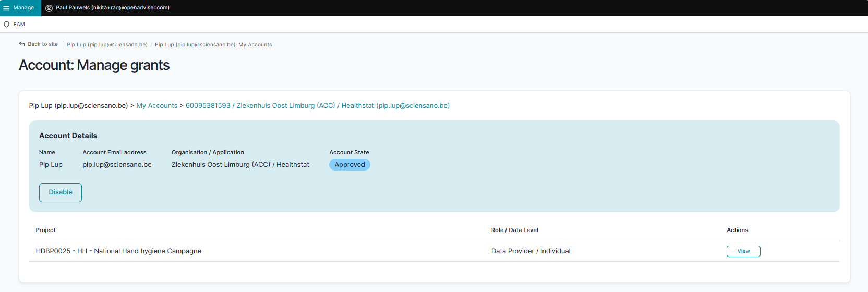The image size is (868, 292).
Task: Select the EAM label in the sub-header
Action: pyautogui.click(x=19, y=25)
